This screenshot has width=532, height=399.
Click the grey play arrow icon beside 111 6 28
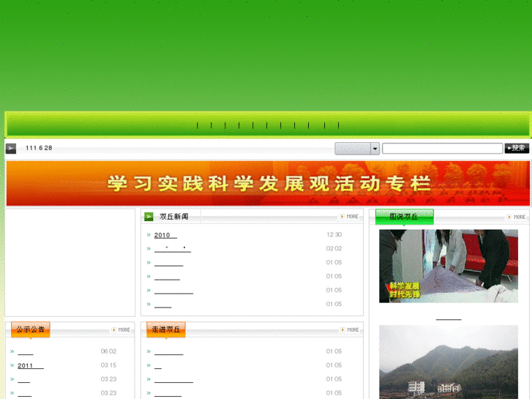coord(11,149)
